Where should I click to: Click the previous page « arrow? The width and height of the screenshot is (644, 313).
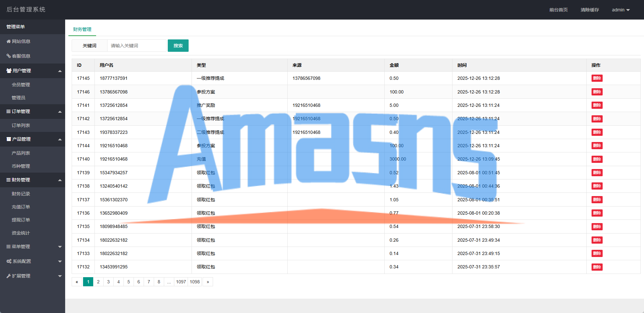tap(77, 282)
